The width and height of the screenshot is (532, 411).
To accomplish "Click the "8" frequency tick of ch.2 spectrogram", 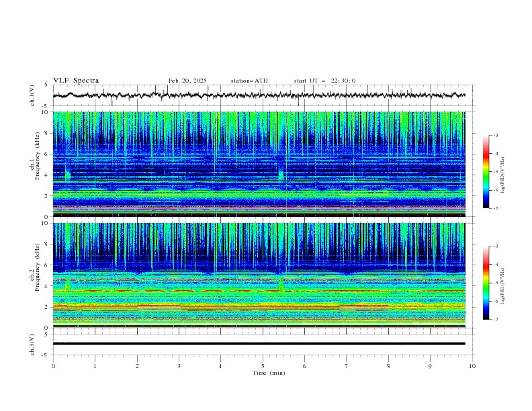I will pyautogui.click(x=48, y=244).
